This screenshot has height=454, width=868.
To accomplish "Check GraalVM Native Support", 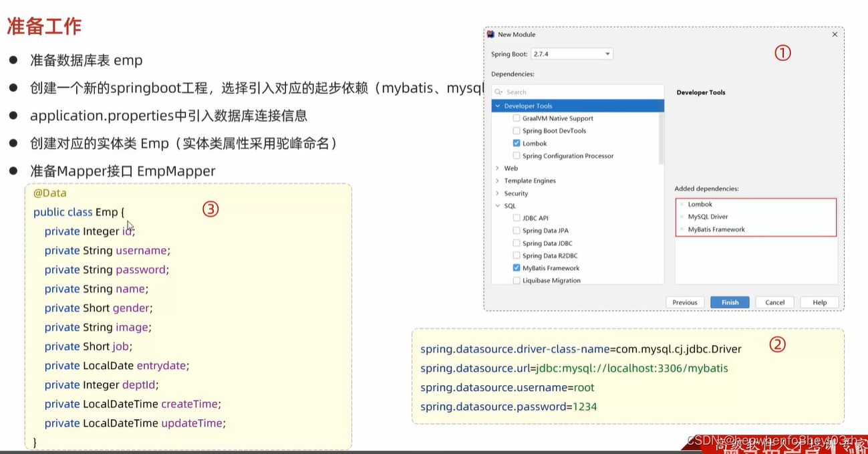I will 517,118.
